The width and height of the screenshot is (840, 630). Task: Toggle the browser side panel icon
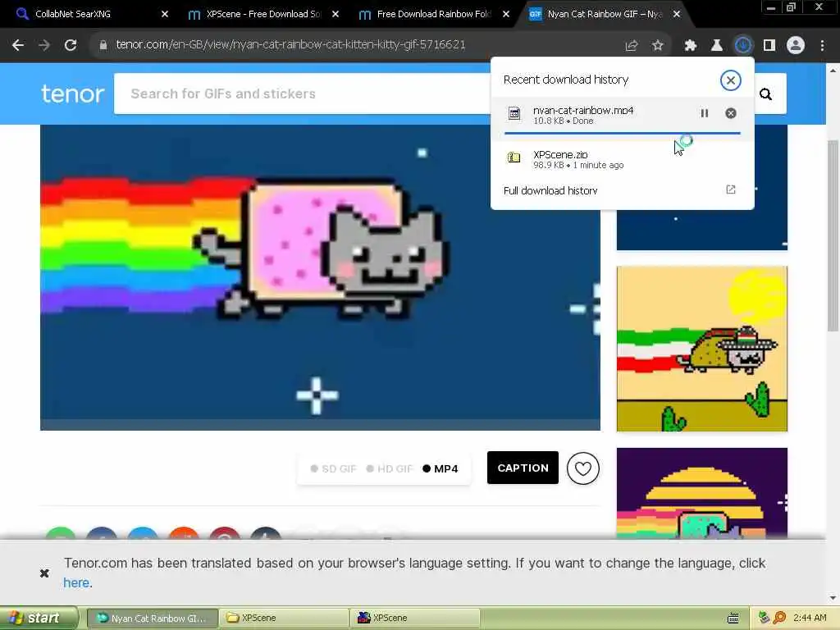tap(769, 46)
